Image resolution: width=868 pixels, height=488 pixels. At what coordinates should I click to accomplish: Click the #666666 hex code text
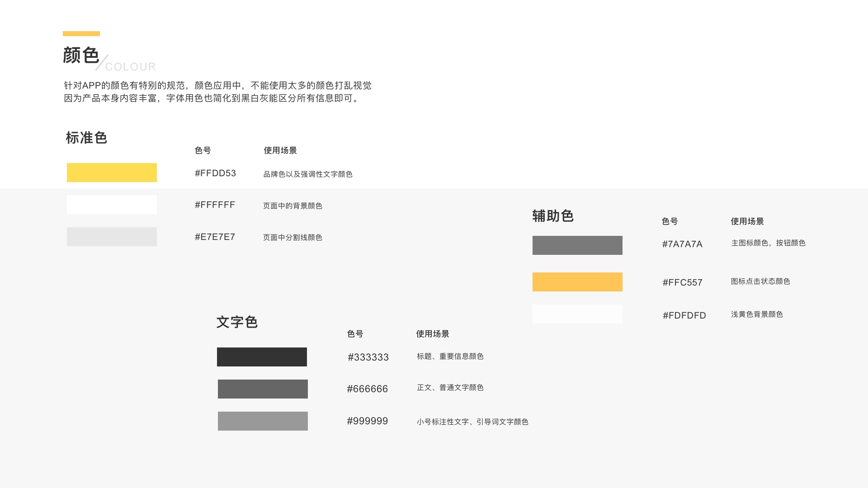367,389
